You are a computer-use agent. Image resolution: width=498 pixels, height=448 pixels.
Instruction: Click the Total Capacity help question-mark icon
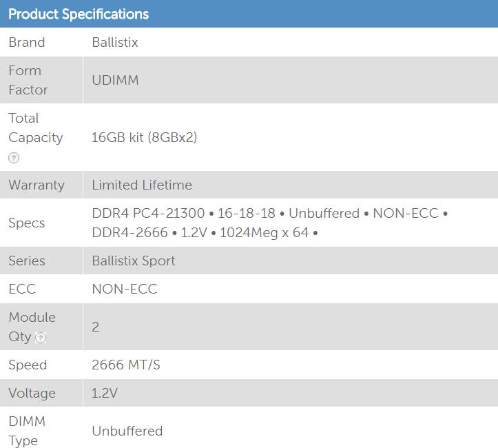[x=14, y=158]
